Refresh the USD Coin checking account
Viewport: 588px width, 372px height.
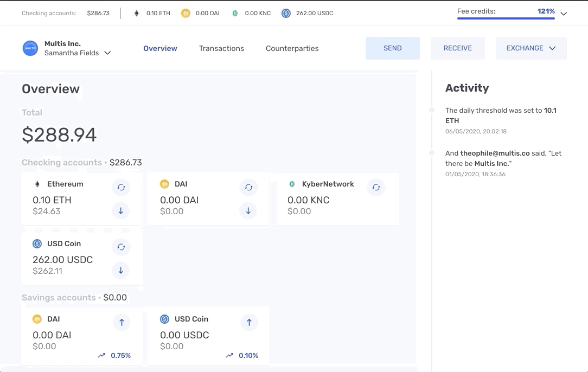coord(121,247)
